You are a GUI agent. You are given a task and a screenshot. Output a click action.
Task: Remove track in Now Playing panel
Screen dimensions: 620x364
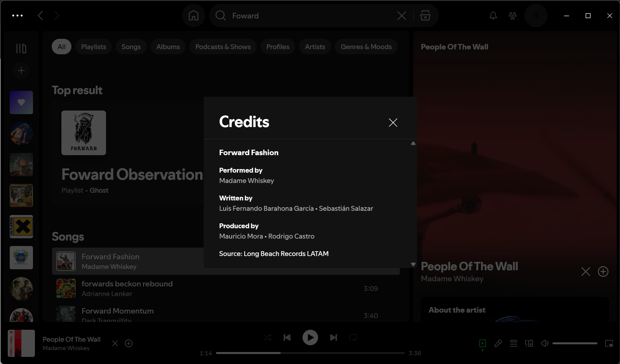(586, 272)
